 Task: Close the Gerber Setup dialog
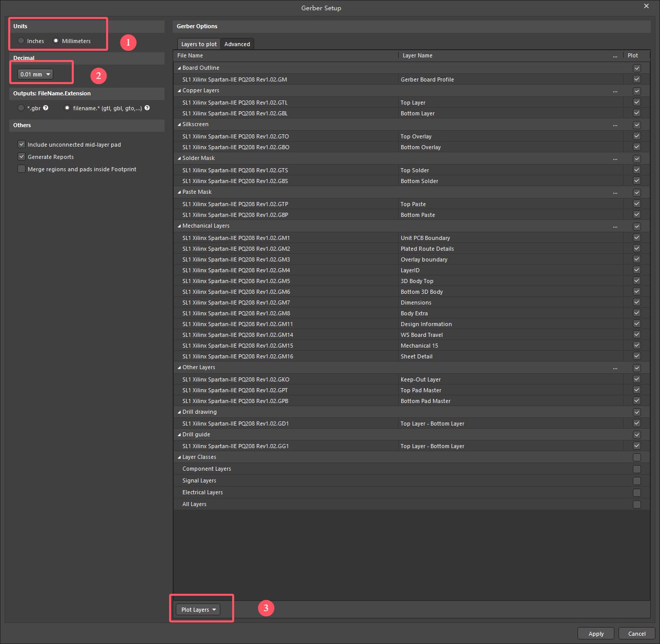point(646,6)
